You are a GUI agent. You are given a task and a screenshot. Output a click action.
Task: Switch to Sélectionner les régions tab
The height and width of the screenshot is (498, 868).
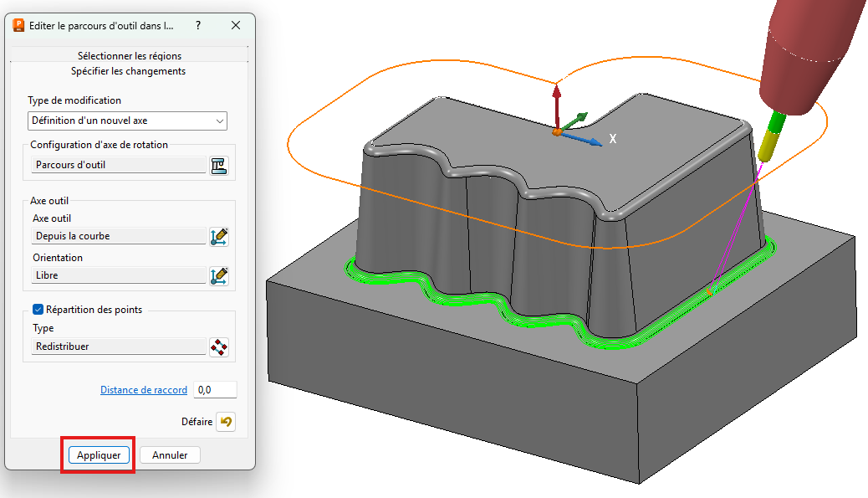129,56
